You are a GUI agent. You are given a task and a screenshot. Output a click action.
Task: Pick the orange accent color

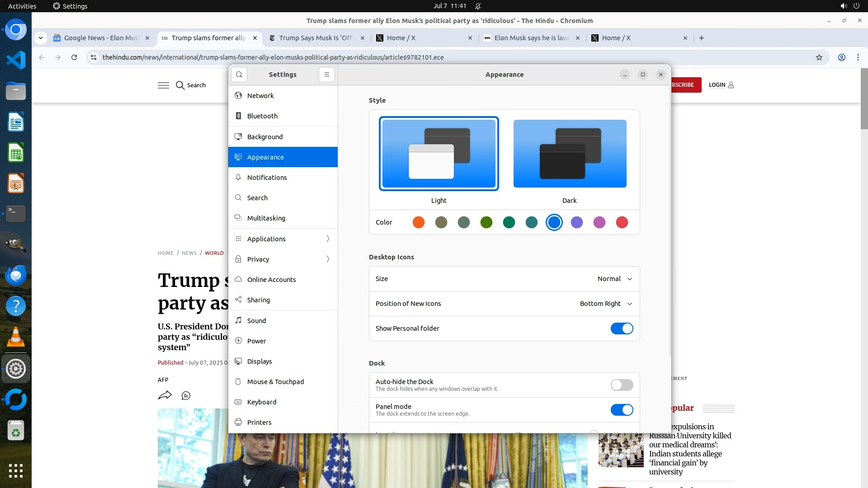coord(419,222)
